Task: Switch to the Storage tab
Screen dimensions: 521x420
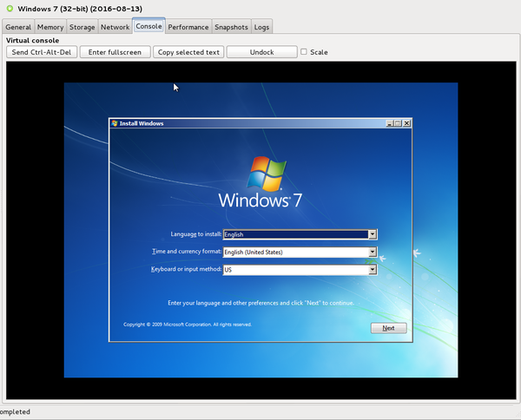Action: [x=82, y=27]
